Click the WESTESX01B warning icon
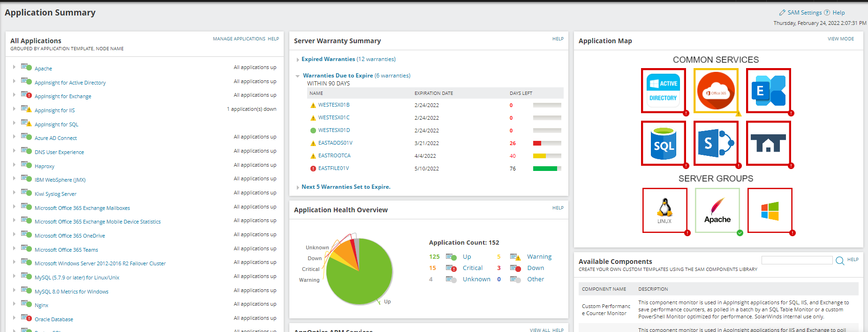This screenshot has height=332, width=868. pos(313,105)
